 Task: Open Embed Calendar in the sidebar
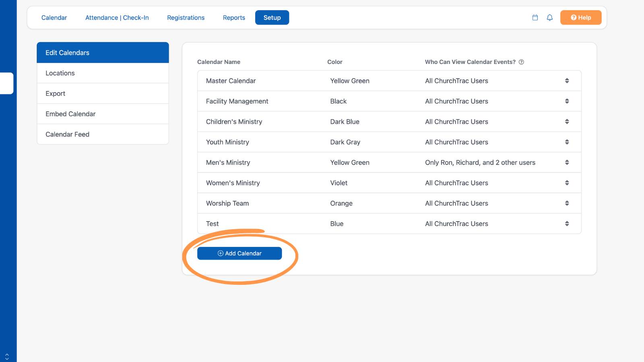pyautogui.click(x=103, y=114)
